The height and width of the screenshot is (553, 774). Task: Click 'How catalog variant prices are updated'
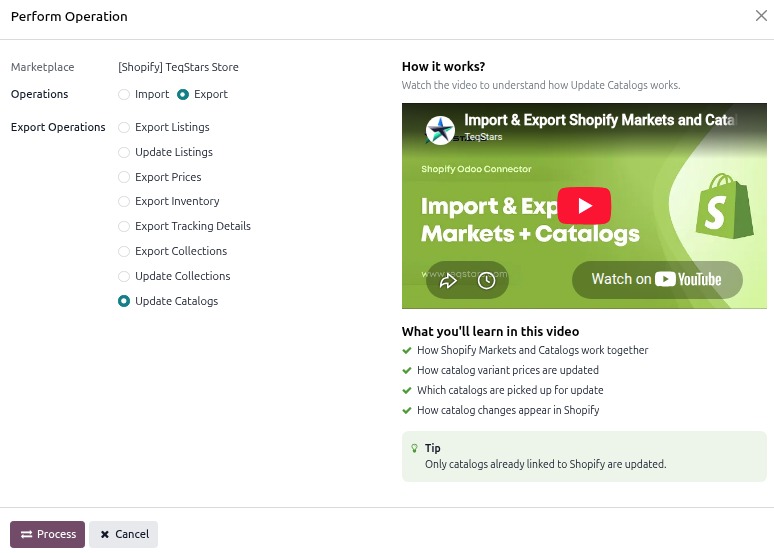pyautogui.click(x=507, y=370)
